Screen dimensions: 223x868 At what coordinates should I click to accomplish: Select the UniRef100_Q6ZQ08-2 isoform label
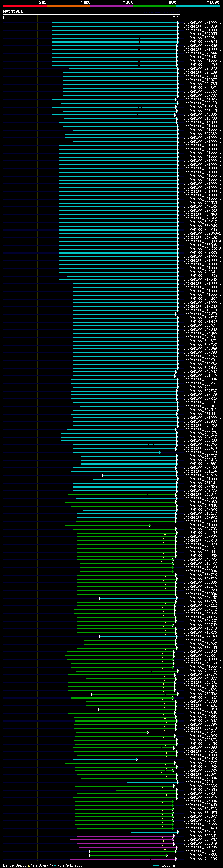click(202, 233)
